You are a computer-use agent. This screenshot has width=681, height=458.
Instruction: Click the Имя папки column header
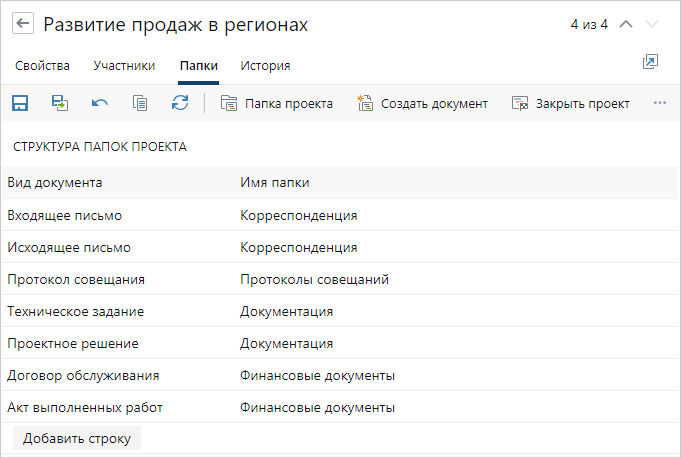click(274, 182)
